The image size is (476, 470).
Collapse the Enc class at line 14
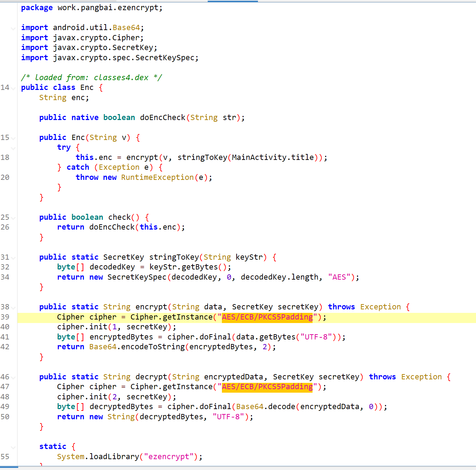(x=13, y=88)
